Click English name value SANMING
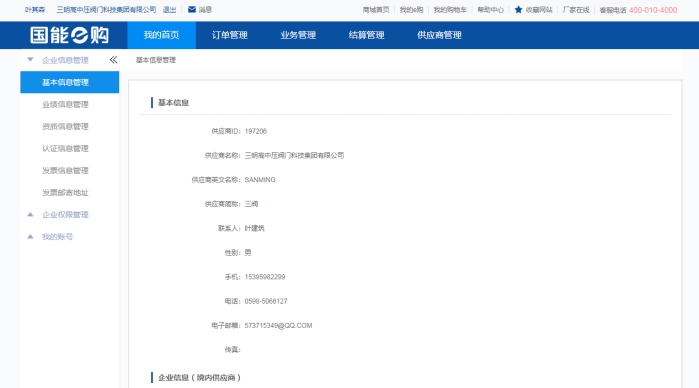 pos(260,180)
